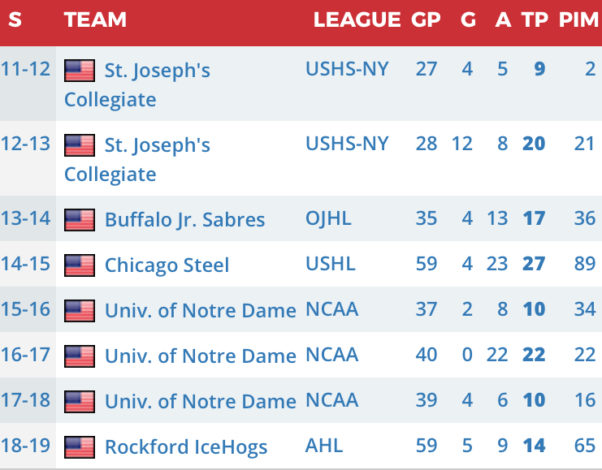Image resolution: width=602 pixels, height=470 pixels.
Task: Open Univ. of Notre Dame 15-16 link
Action: [x=200, y=311]
